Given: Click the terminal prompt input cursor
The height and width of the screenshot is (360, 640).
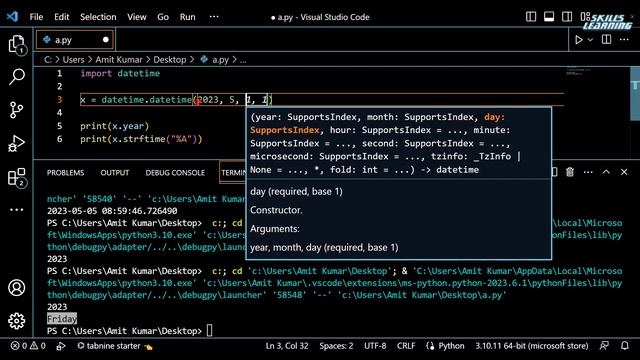Looking at the screenshot, I should 209,331.
